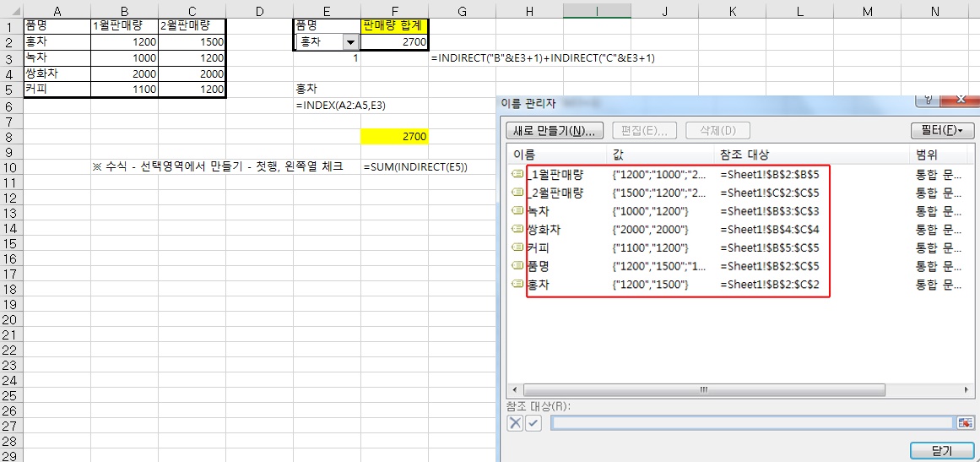Click cell A4 containing 쌍화차

[x=57, y=73]
